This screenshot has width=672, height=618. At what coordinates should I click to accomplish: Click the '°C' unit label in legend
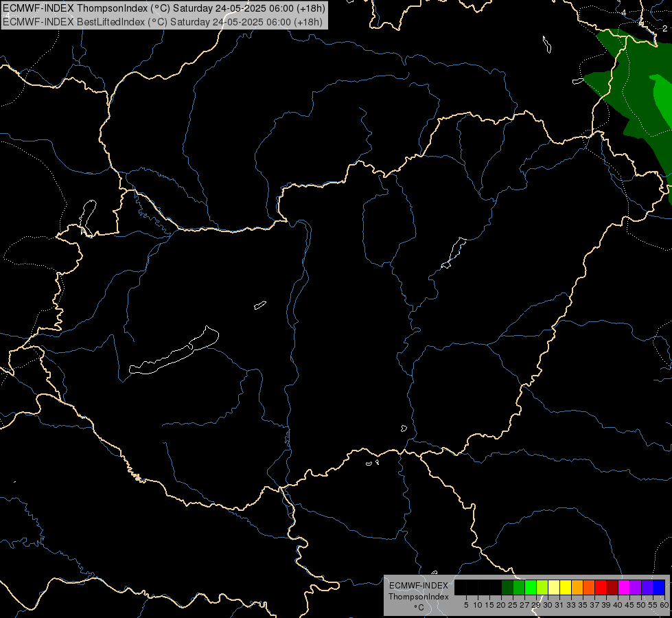tap(419, 607)
